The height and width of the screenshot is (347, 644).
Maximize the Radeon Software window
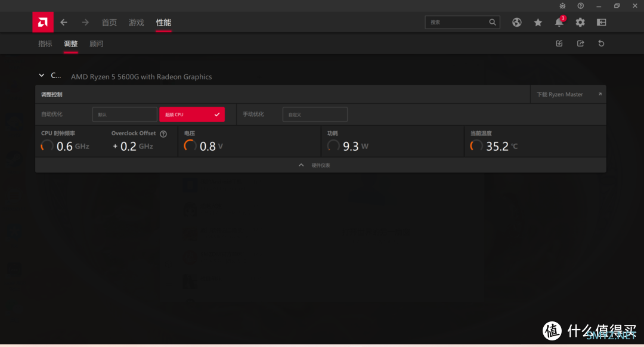pos(617,6)
